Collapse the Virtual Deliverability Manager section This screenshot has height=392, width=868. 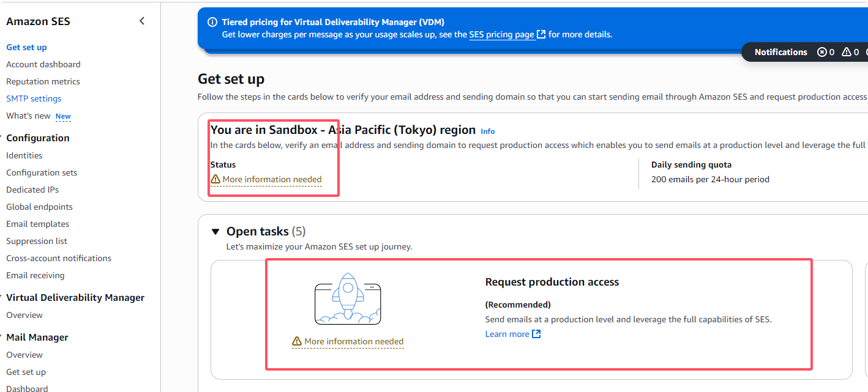click(1, 297)
